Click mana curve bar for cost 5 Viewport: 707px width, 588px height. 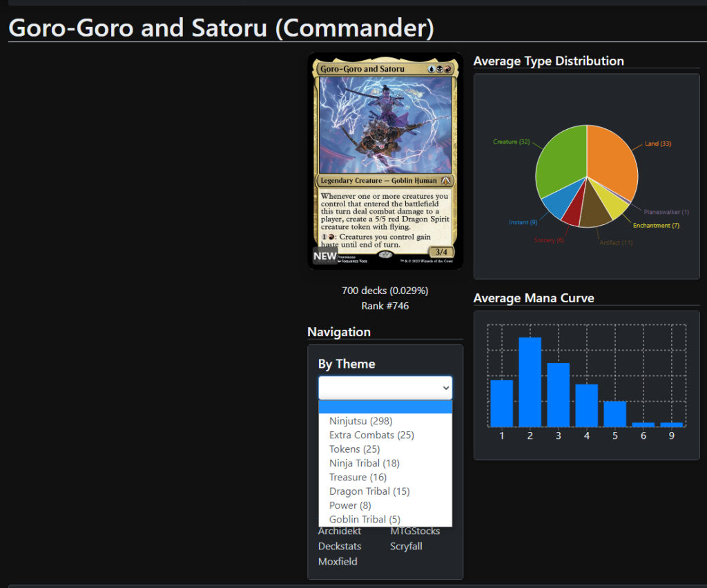(x=615, y=413)
